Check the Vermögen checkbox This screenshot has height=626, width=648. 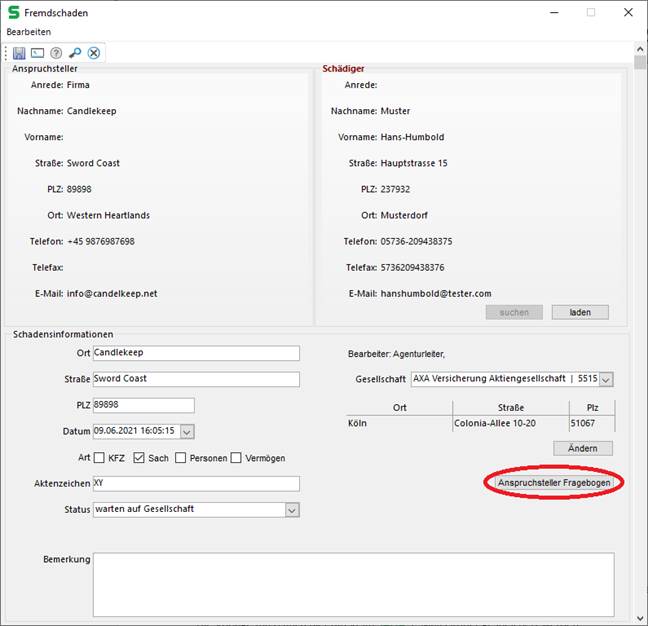[x=237, y=458]
